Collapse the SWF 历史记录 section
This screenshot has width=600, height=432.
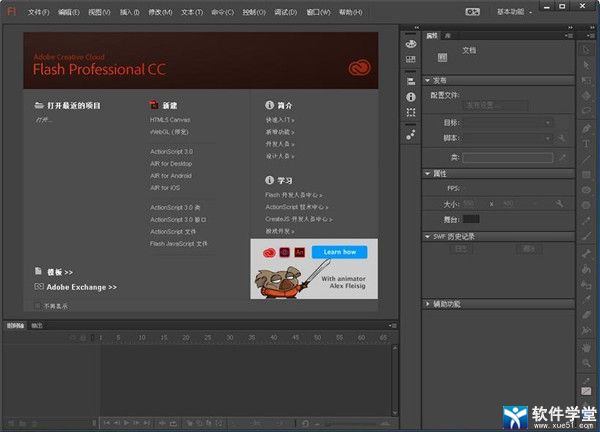click(x=427, y=237)
